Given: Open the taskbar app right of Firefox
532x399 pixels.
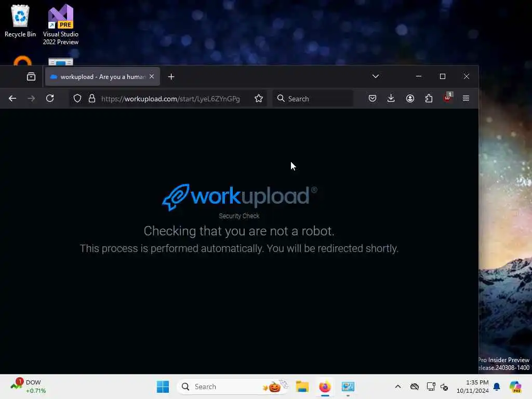Looking at the screenshot, I should [348, 387].
